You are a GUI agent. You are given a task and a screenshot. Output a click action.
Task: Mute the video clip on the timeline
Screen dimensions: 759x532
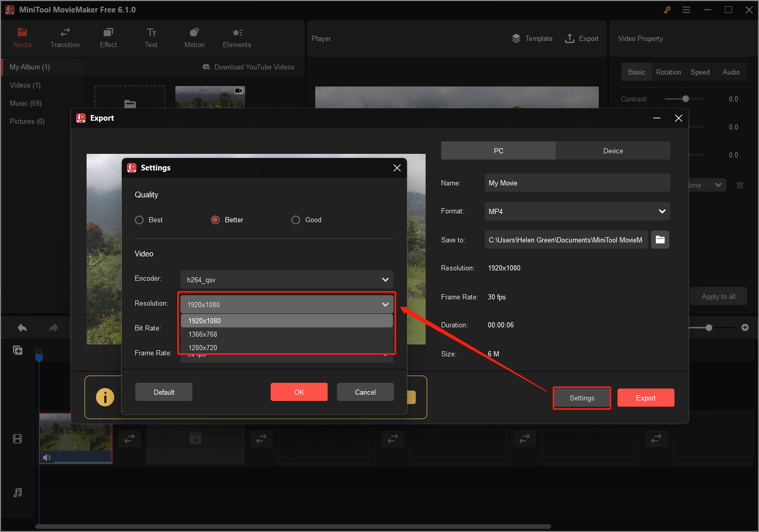[x=47, y=457]
